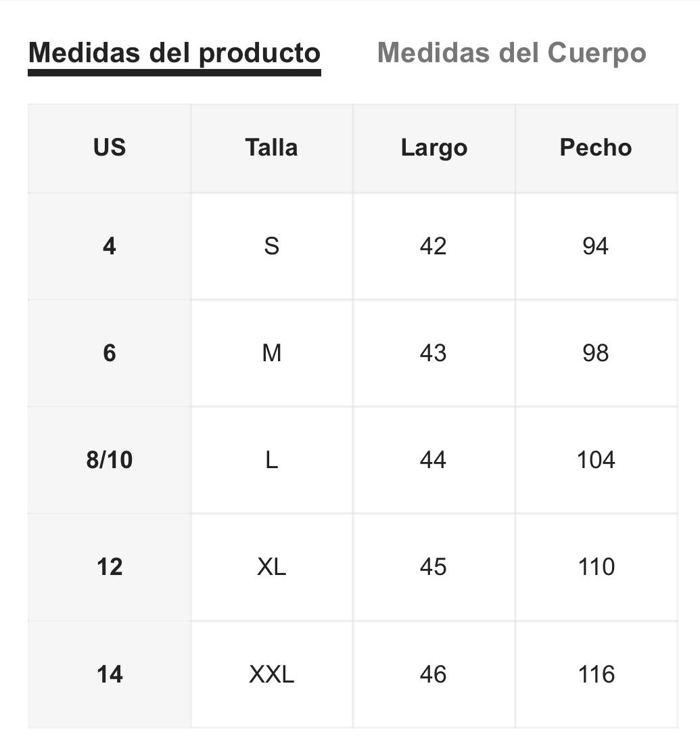Click the Largo column header
The image size is (700, 736).
click(434, 148)
